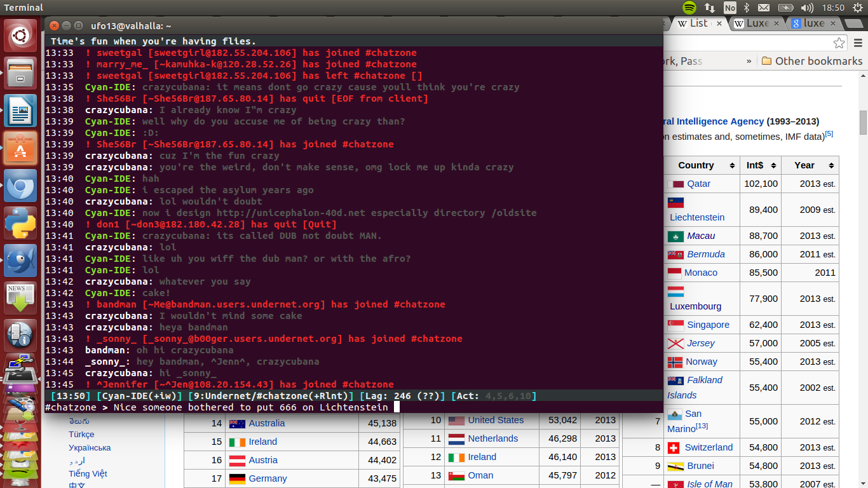This screenshot has height=488, width=868.
Task: Open the Luxembourg country link
Action: click(x=696, y=306)
